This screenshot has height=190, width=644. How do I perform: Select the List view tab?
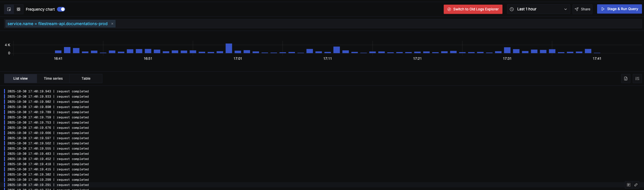click(21, 79)
